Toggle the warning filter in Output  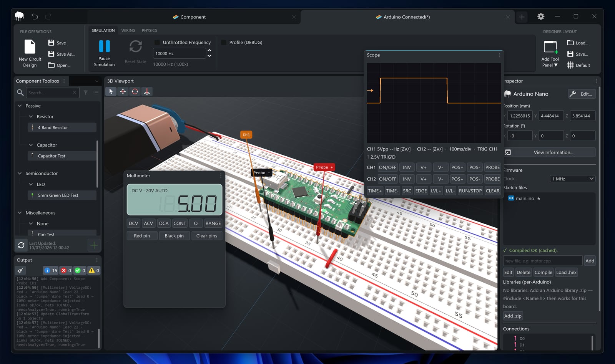(94, 270)
